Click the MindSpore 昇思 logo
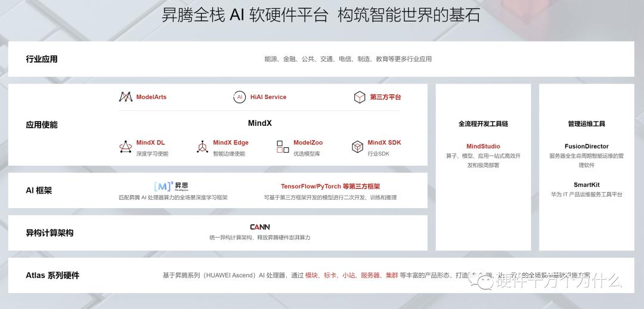Screen dimensions: 644x309 coord(171,186)
